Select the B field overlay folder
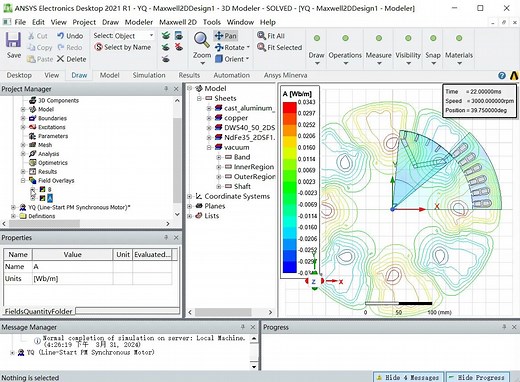 coord(49,189)
